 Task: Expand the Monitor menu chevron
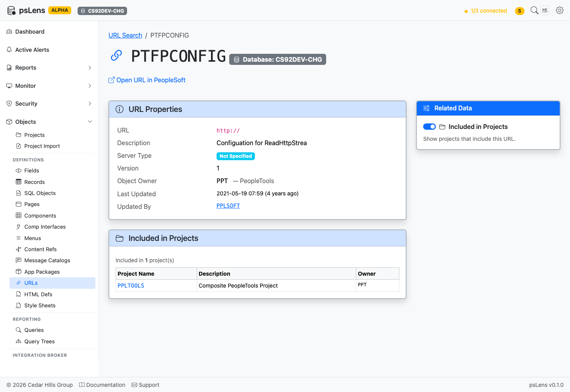90,86
